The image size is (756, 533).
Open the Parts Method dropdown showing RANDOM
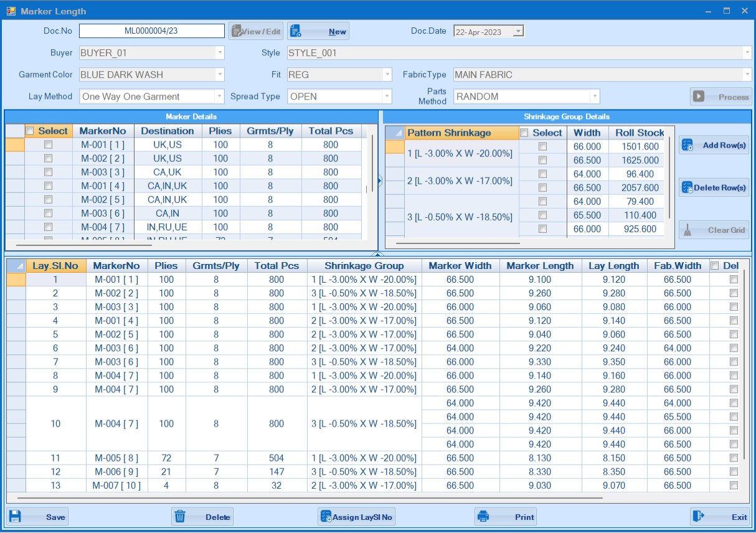(595, 97)
